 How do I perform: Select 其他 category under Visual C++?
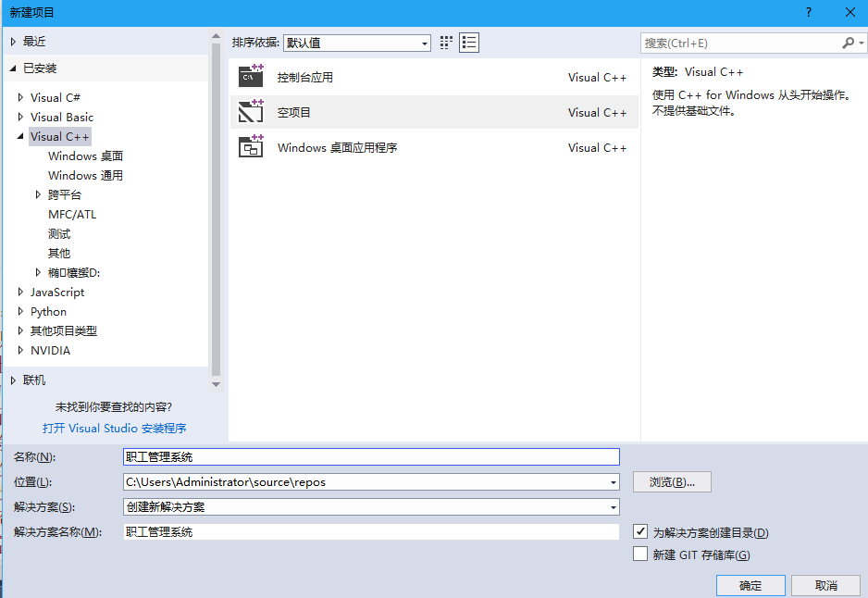(59, 253)
